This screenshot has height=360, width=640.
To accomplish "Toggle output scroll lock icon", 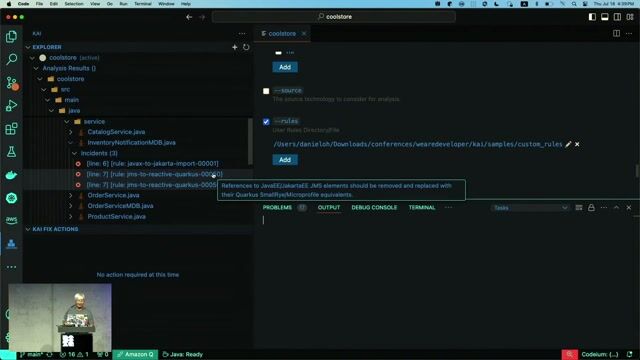I will tap(591, 208).
